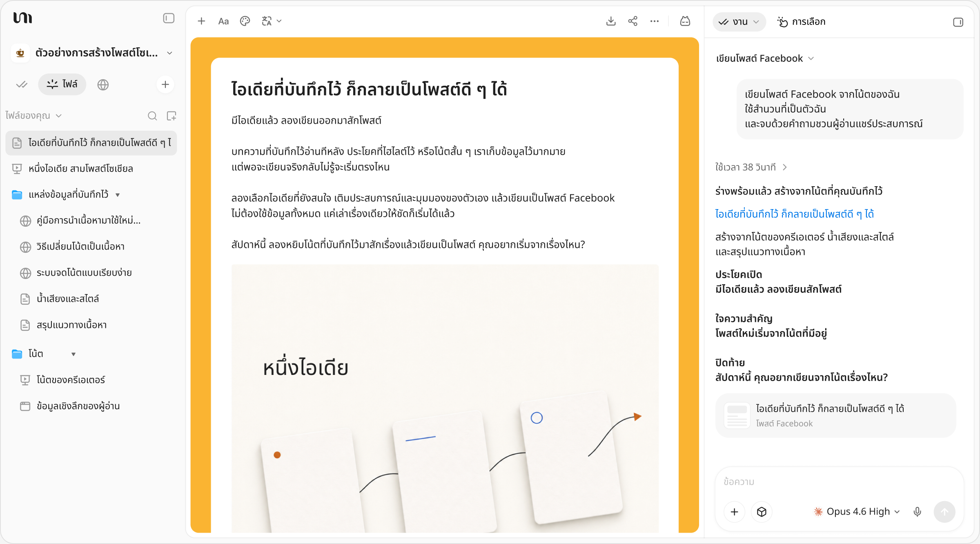Collapse the แหล่งข้อมูลที่บันทึกไว้ folder
This screenshot has width=980, height=544.
click(x=118, y=195)
